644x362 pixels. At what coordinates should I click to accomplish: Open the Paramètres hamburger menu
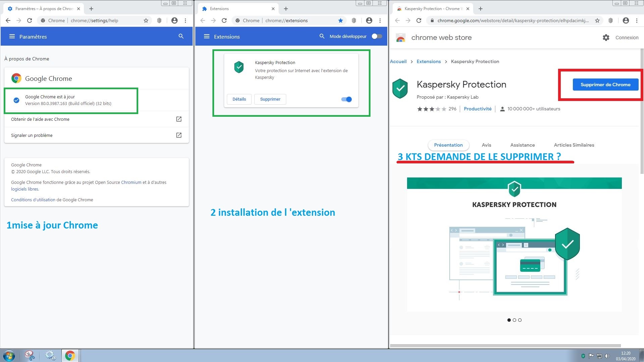tap(12, 36)
